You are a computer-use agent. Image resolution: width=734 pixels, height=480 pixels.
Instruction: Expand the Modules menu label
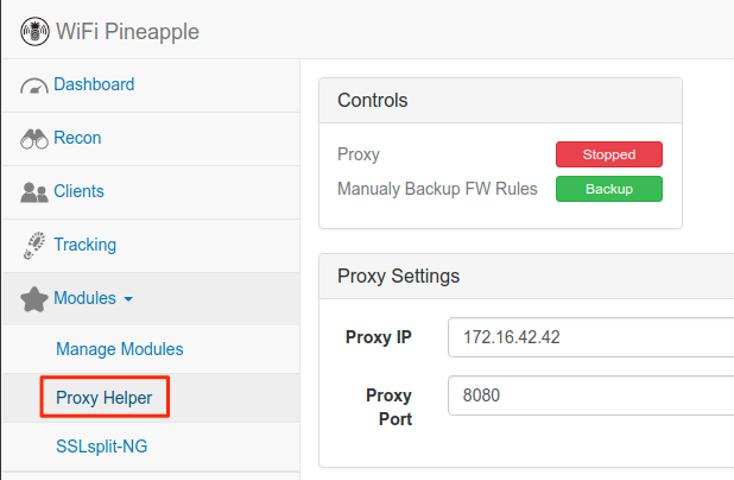(x=85, y=298)
